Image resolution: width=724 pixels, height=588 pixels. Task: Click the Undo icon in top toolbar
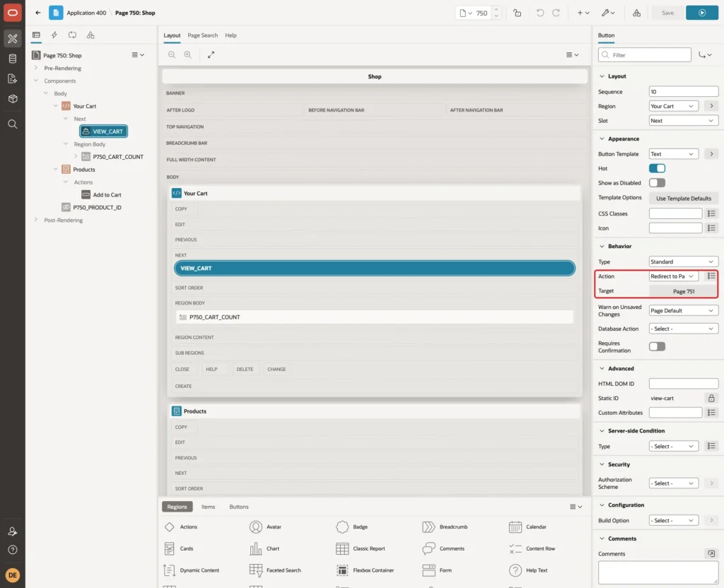539,13
